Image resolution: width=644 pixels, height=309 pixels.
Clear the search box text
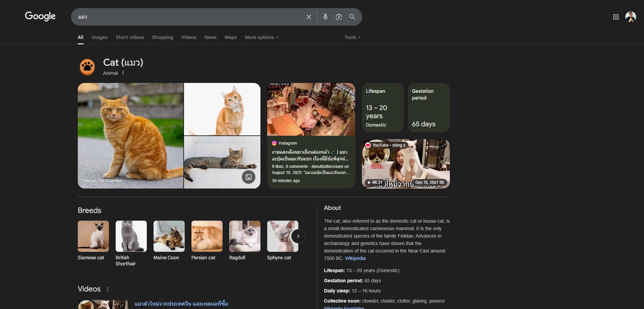point(308,17)
